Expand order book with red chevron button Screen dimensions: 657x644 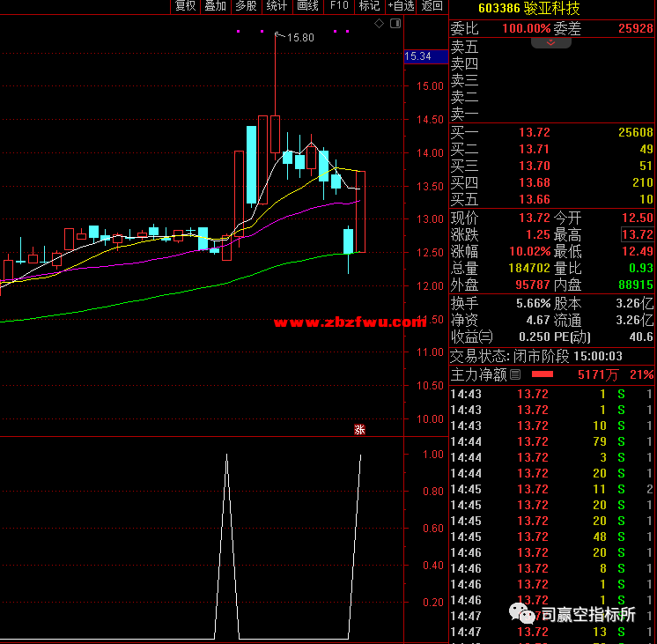click(x=550, y=43)
